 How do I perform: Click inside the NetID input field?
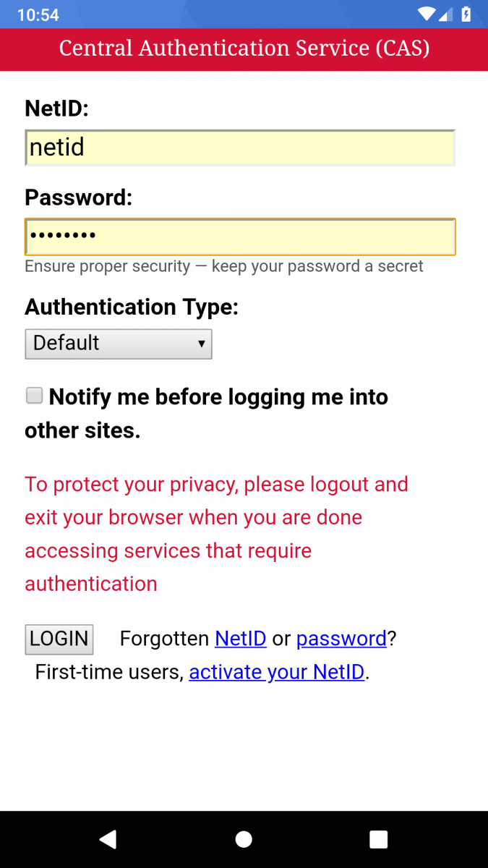coord(240,147)
